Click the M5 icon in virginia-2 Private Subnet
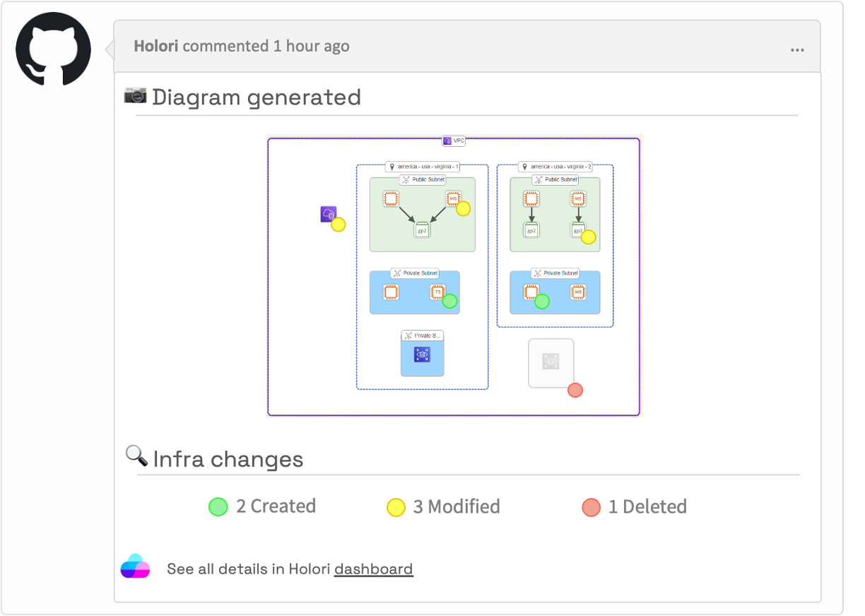The height and width of the screenshot is (616, 865). point(577,292)
